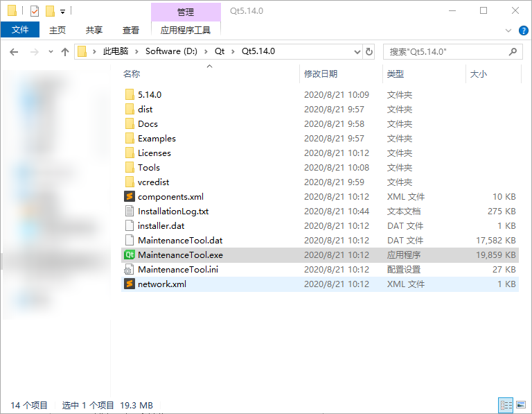
Task: Click the 2020/8/21 10:44 date cell
Action: pyautogui.click(x=337, y=212)
